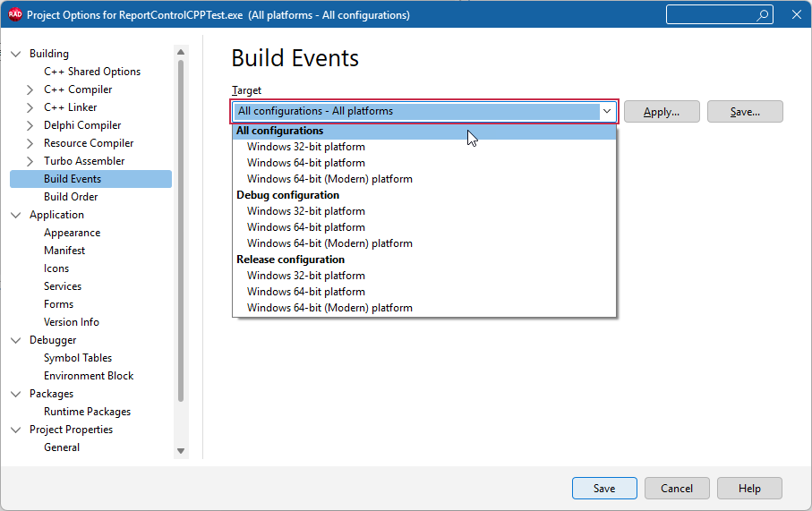Click the RAD Studio logo icon
The image size is (812, 511).
click(15, 14)
